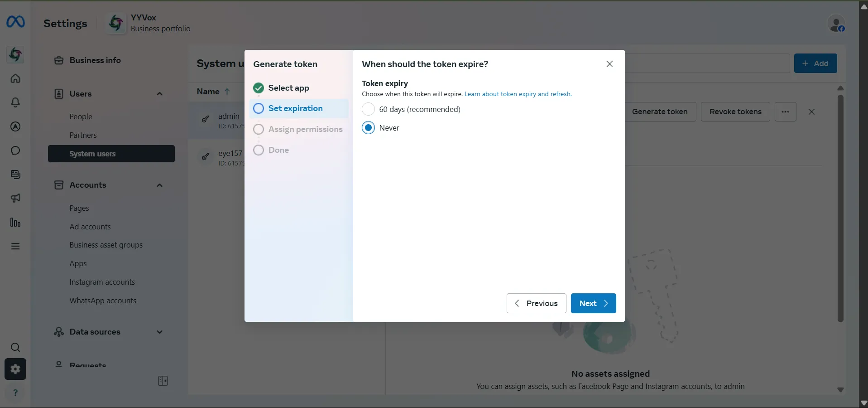Open Learn about token expiry link
The width and height of the screenshot is (868, 408).
(518, 94)
